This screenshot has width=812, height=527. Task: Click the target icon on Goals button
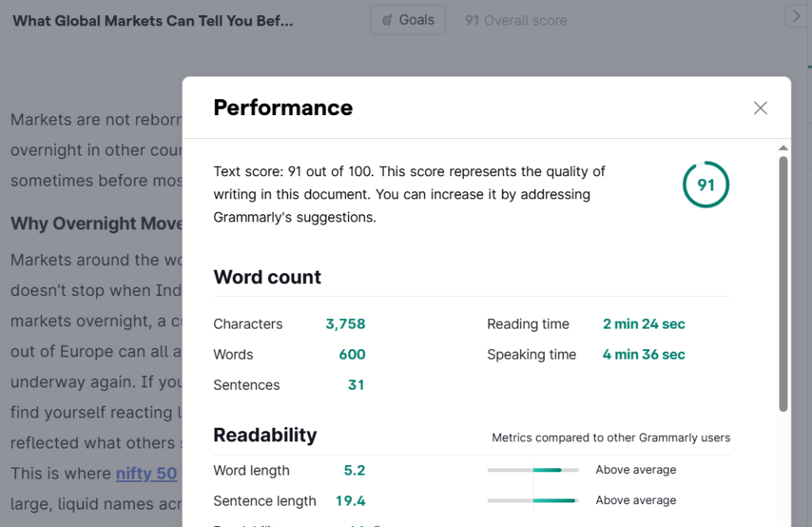click(387, 20)
